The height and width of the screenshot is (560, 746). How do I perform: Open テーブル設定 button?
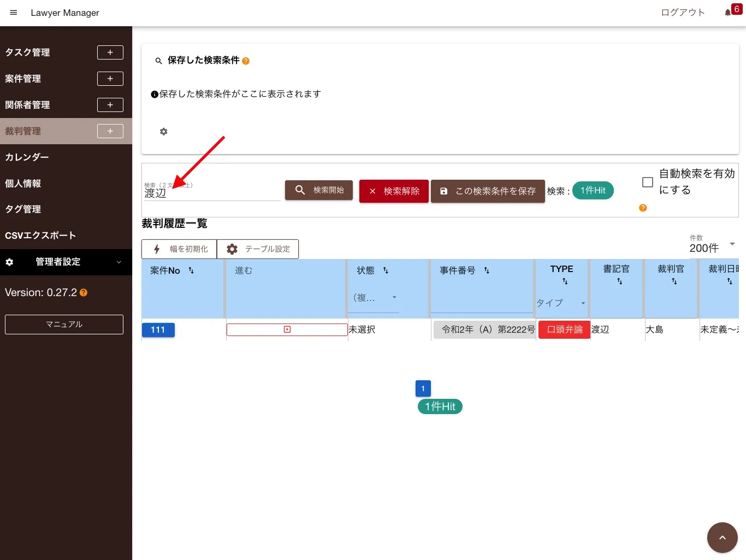tap(258, 249)
